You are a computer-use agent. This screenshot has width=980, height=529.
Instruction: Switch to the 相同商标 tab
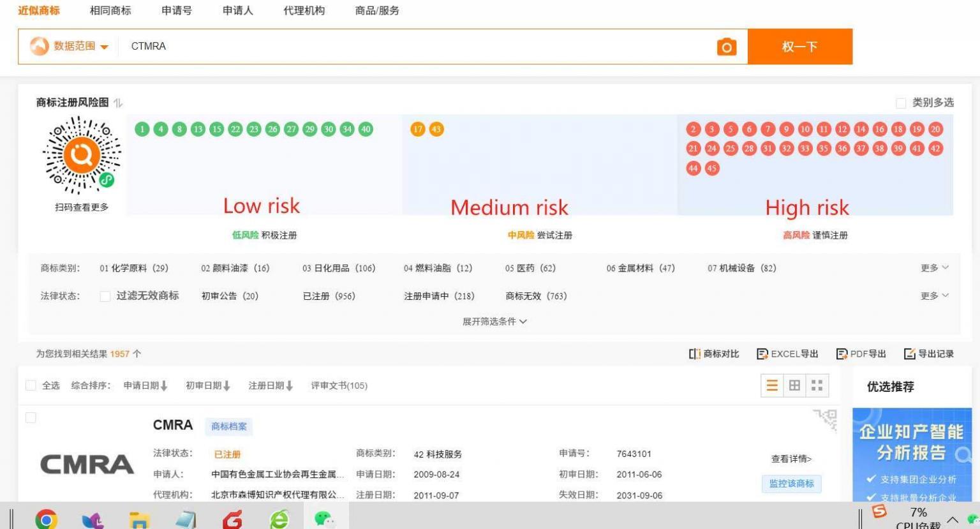click(x=110, y=11)
